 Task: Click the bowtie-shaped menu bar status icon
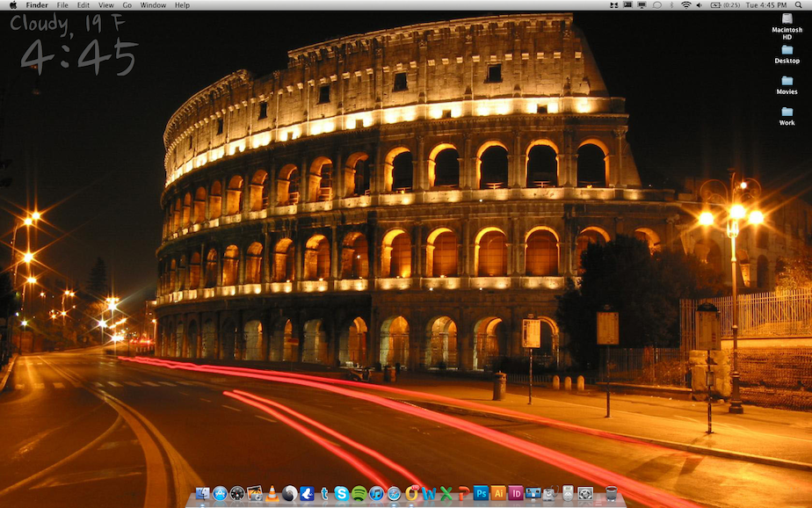click(x=614, y=5)
